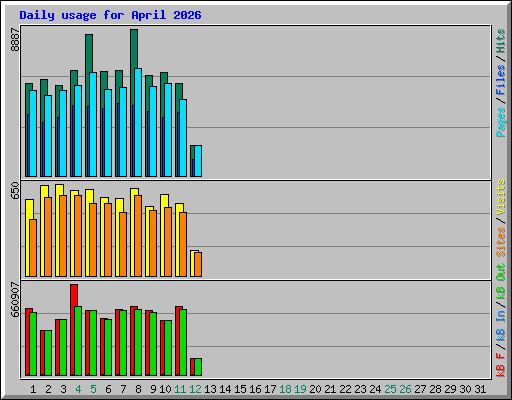Select the day 13 label on x-axis
This screenshot has height=400, width=512.
tap(210, 389)
